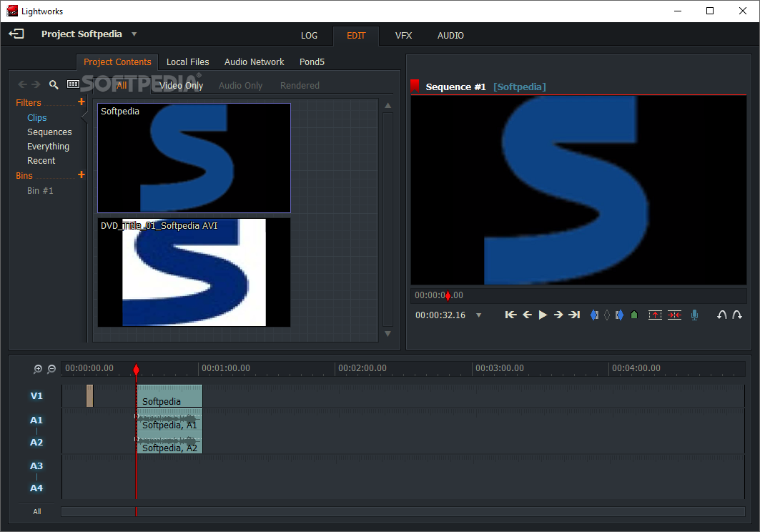Viewport: 760px width, 532px height.
Task: Jump to the end of sequence
Action: [574, 315]
